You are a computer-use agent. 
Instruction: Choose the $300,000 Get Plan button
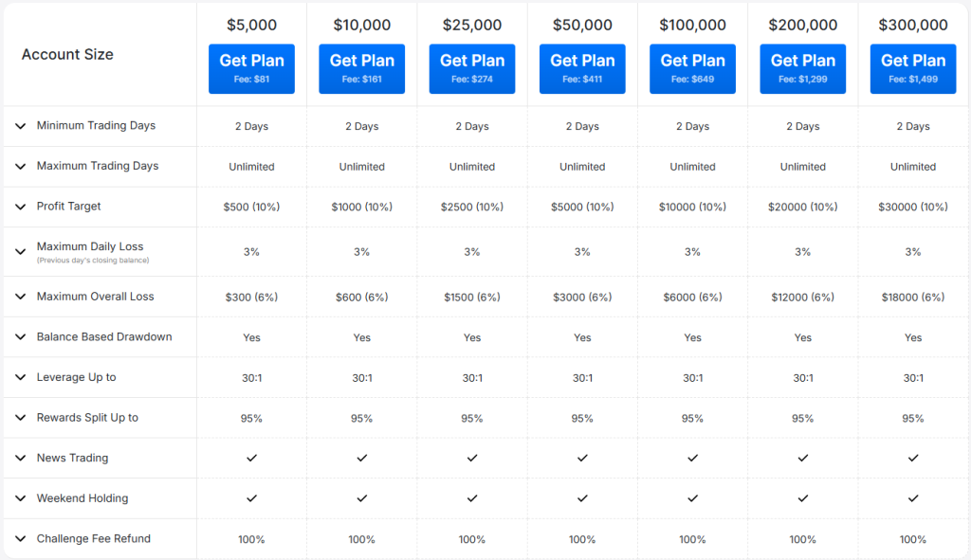pos(913,68)
